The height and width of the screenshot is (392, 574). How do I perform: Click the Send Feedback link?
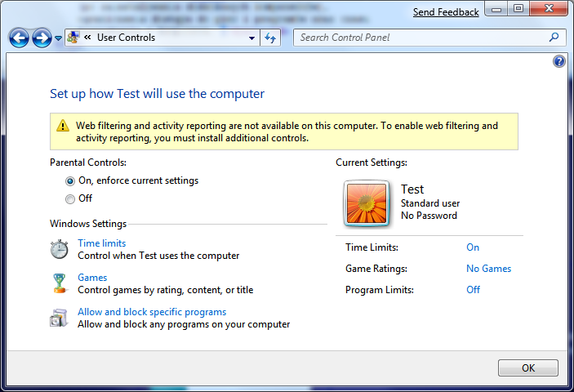pos(446,12)
